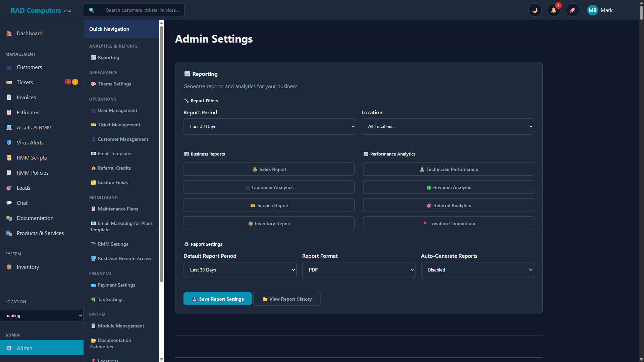
Task: Open the Chat section
Action: [x=22, y=203]
